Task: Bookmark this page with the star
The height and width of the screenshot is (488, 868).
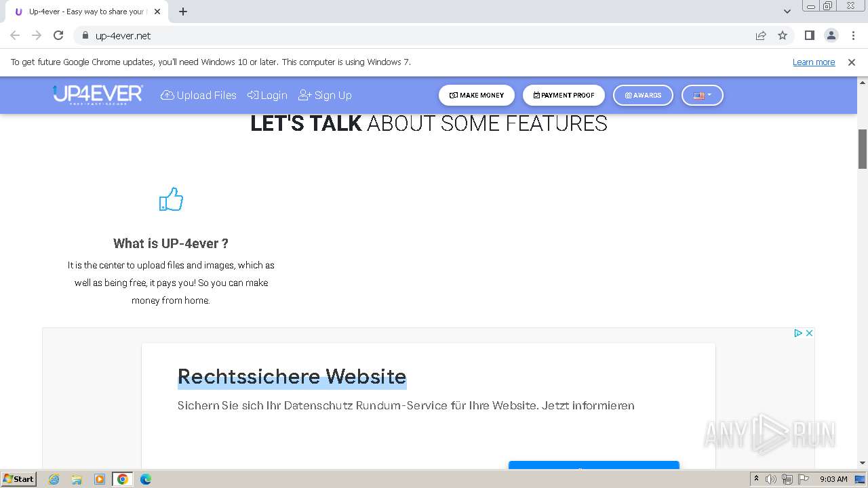Action: pos(783,35)
